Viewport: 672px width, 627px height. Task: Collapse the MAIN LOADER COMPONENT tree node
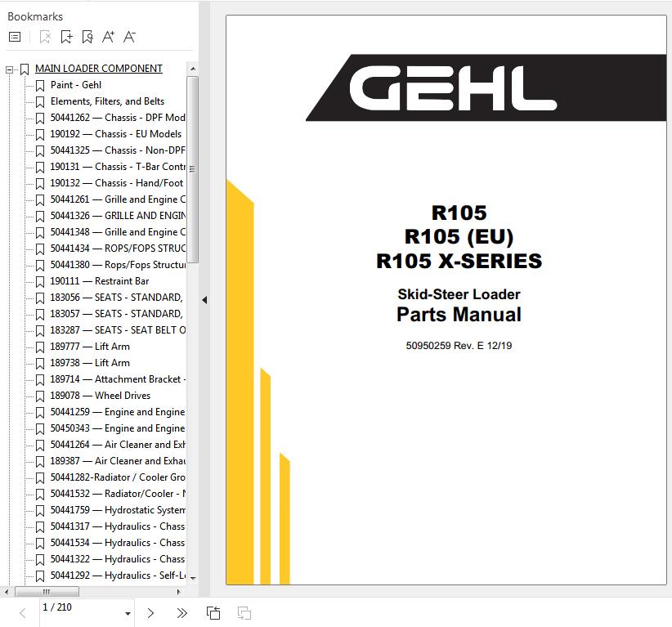[9, 69]
